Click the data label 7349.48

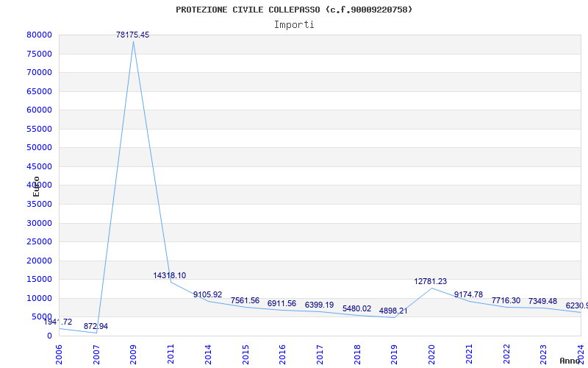542,302
